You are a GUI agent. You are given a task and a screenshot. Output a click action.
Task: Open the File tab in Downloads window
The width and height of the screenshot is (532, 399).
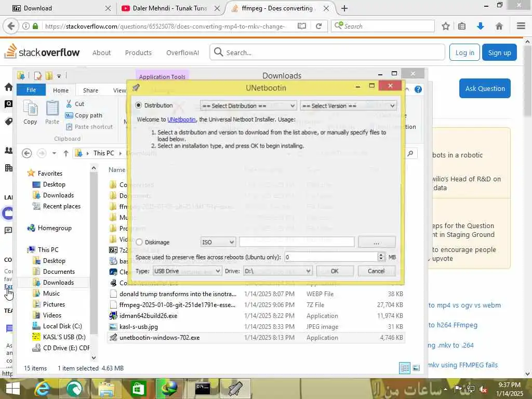pyautogui.click(x=31, y=90)
